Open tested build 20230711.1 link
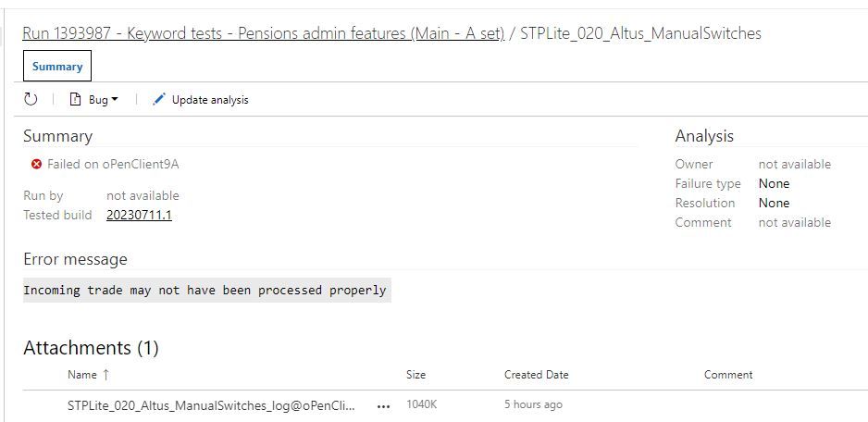868x422 pixels. (139, 215)
